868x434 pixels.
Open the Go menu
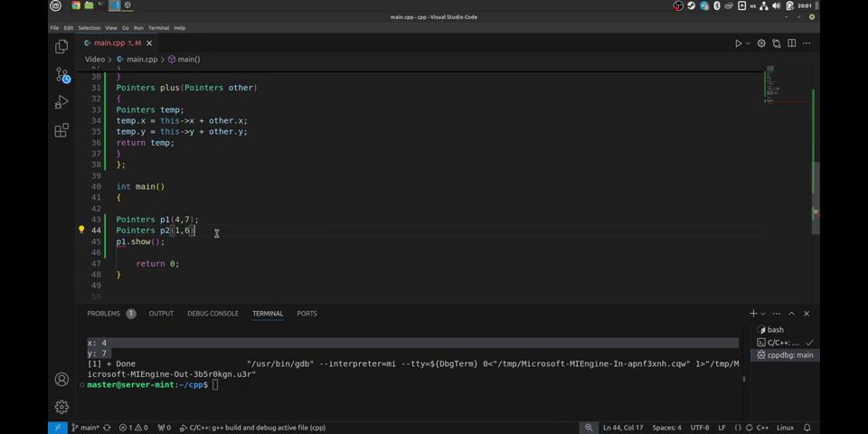(x=126, y=28)
